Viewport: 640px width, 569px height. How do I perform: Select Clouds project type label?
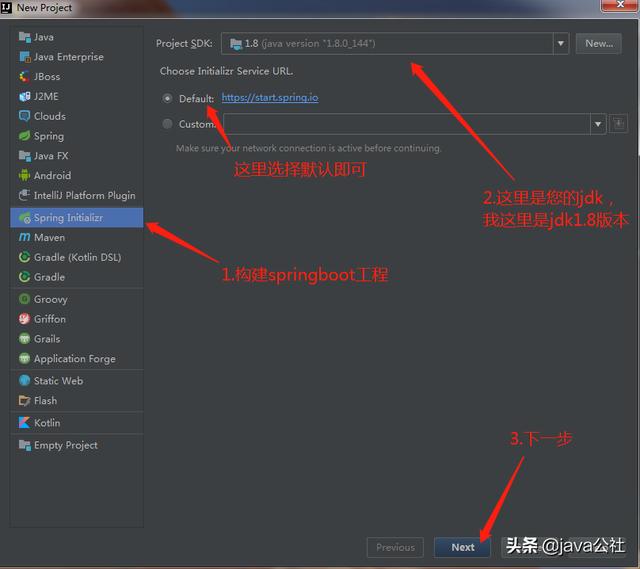click(x=50, y=116)
